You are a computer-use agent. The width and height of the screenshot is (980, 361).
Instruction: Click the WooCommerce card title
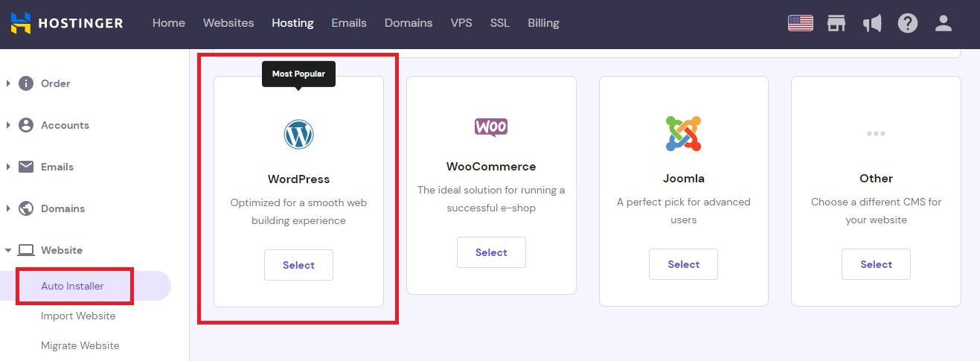(491, 166)
